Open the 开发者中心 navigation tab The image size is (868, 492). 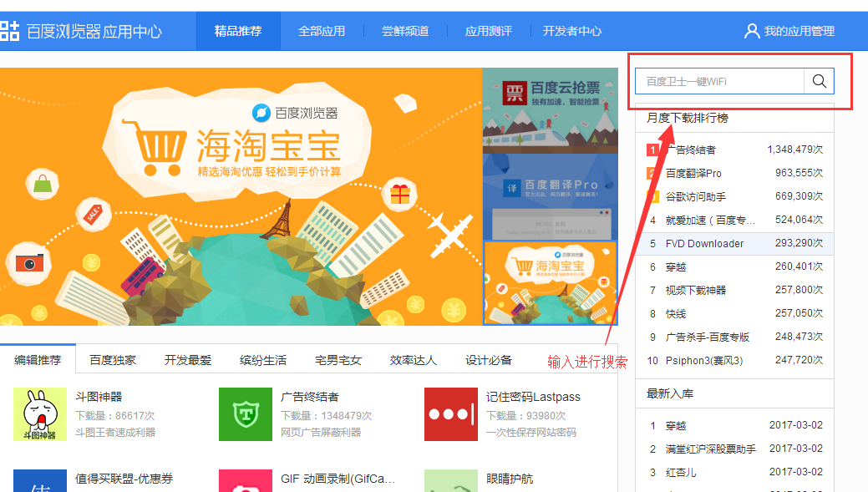tap(572, 31)
